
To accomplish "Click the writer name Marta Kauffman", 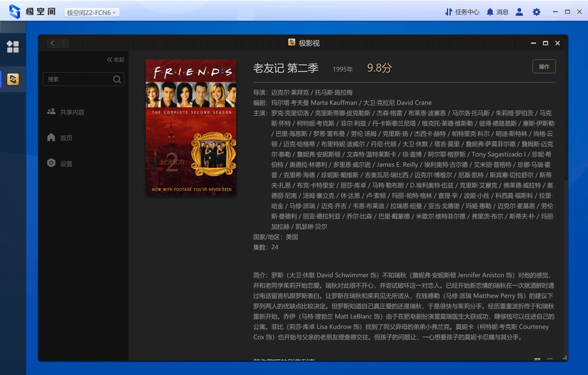I will tap(334, 102).
